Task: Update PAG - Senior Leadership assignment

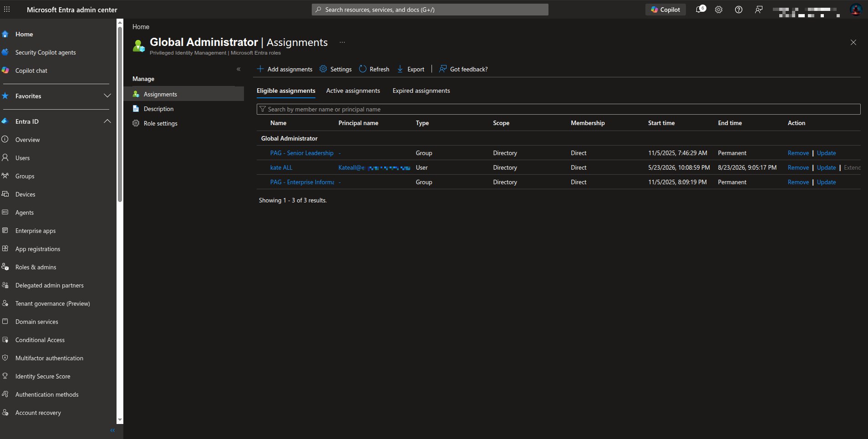Action: (x=826, y=153)
